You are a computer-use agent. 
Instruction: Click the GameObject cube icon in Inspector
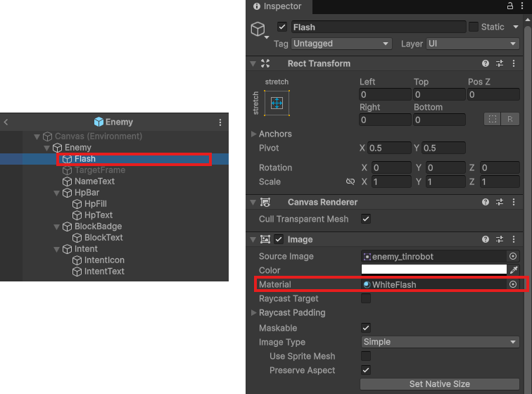[x=258, y=29]
